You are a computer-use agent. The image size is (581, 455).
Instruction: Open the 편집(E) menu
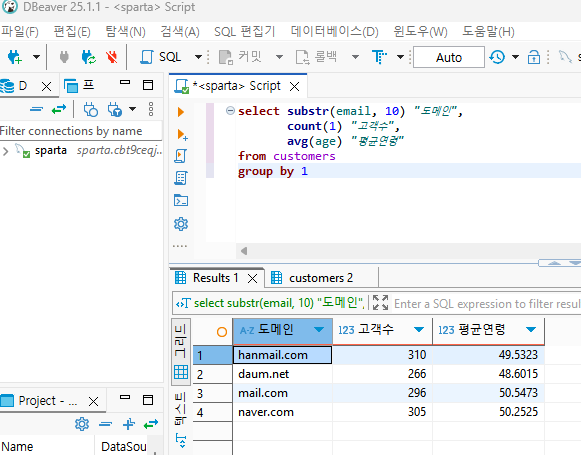(x=72, y=31)
